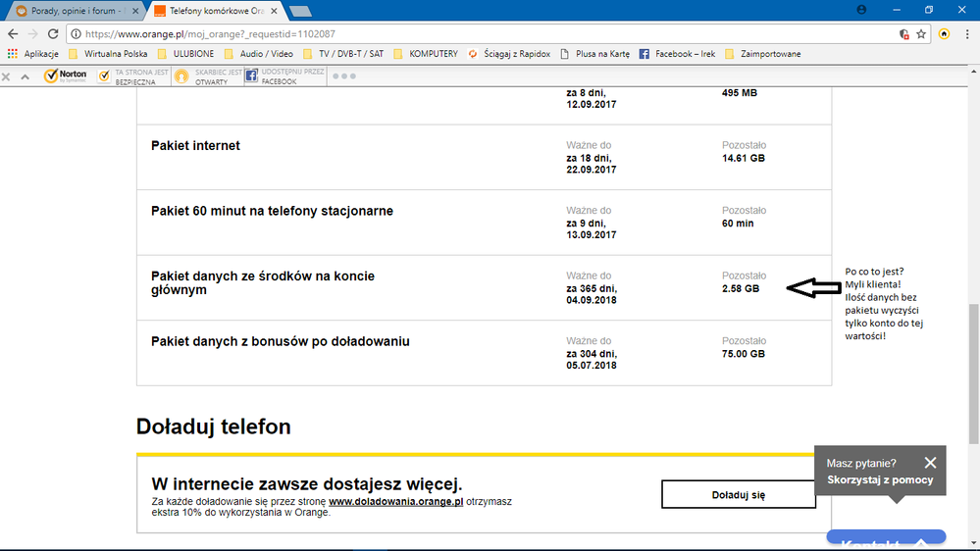
Task: Open the Audio / Video bookmark folder
Action: (x=259, y=54)
